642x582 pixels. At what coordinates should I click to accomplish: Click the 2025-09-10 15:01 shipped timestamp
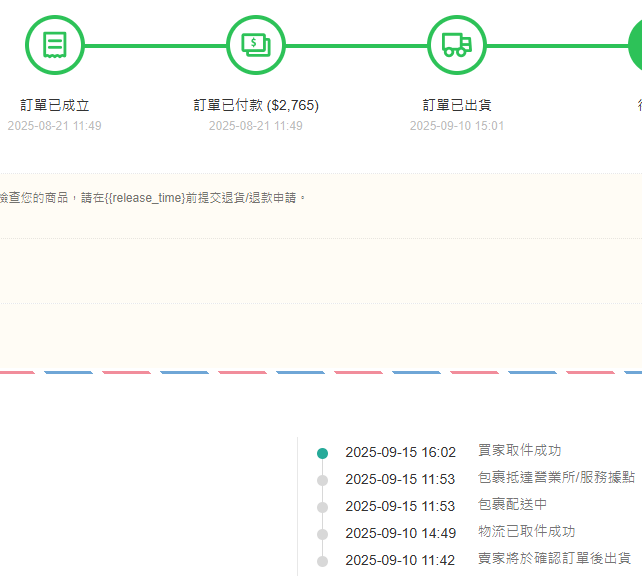point(457,126)
